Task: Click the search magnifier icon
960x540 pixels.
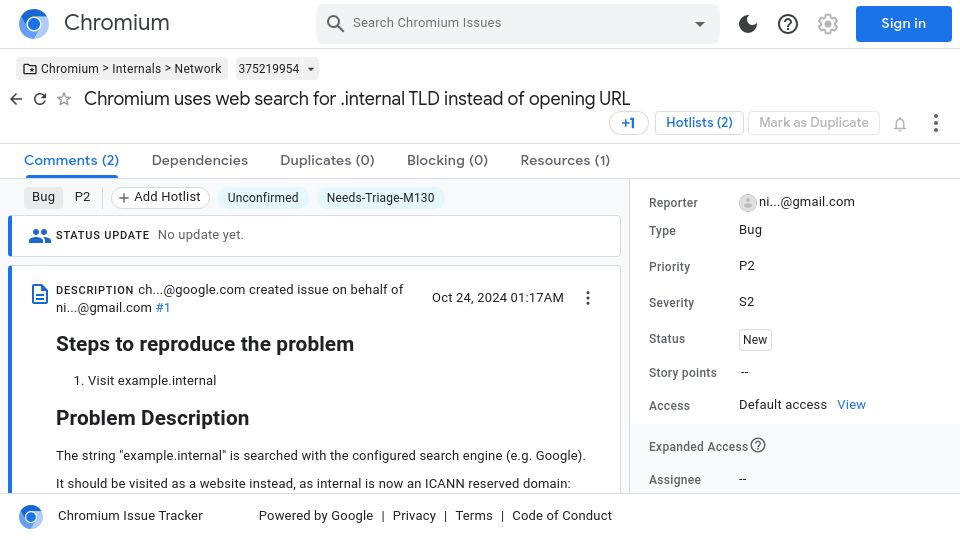Action: (335, 23)
